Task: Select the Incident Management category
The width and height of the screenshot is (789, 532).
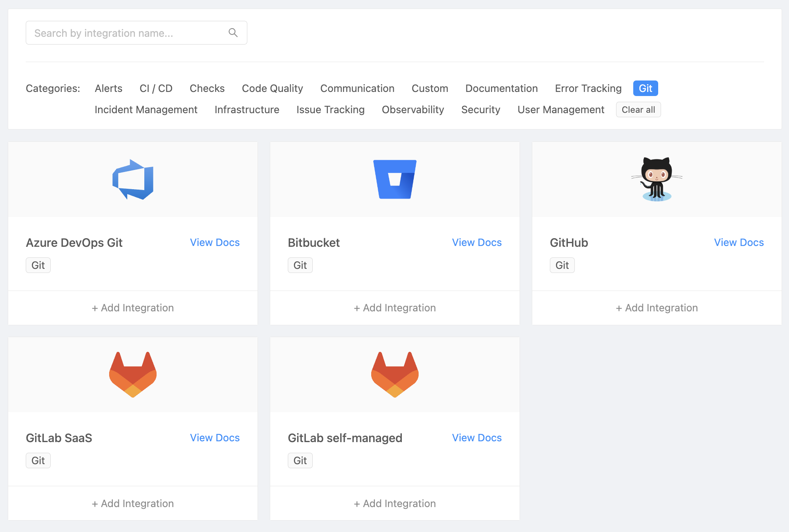Action: tap(146, 110)
